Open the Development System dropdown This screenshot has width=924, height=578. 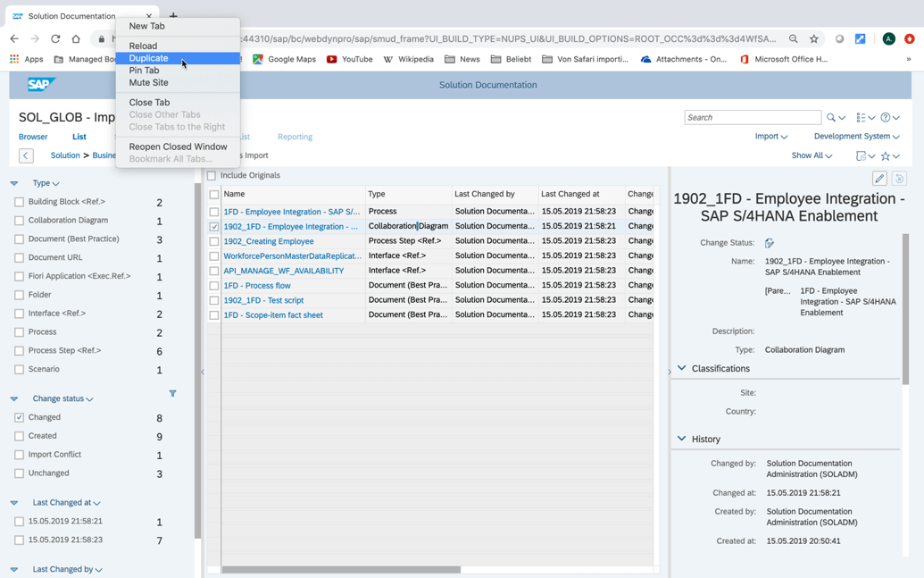852,136
